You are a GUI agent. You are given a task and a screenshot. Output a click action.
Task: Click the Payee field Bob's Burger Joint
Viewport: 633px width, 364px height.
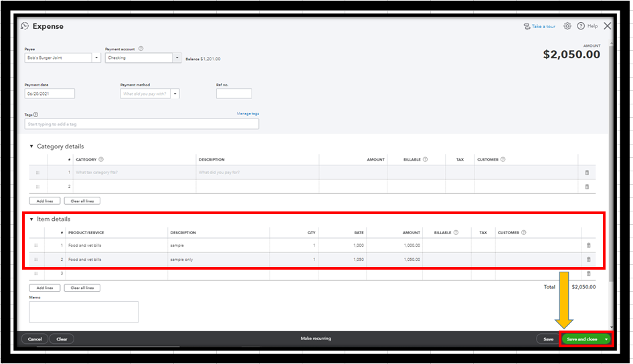point(58,58)
